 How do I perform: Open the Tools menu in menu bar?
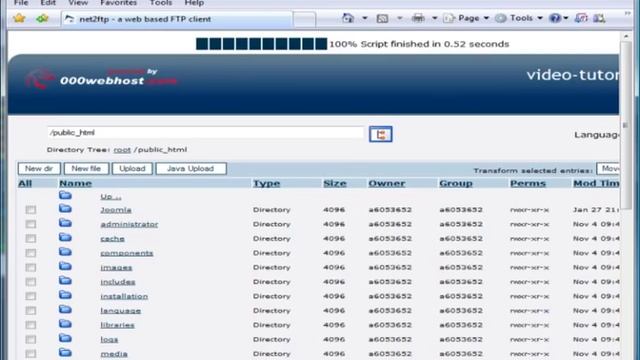pos(161,3)
